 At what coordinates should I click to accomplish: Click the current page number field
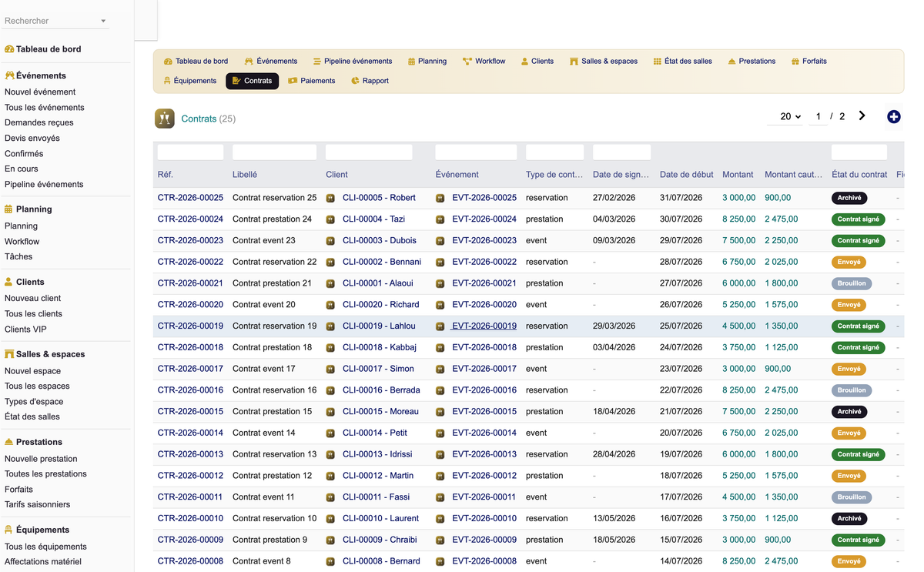818,116
